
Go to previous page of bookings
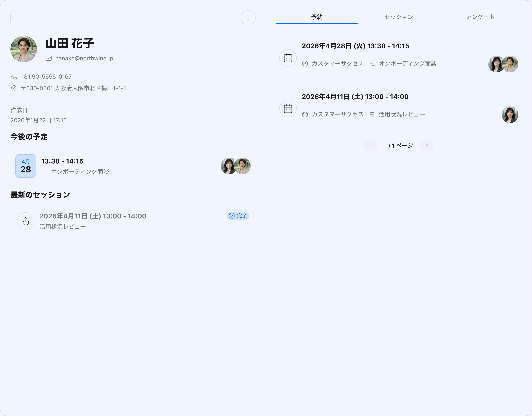(x=371, y=146)
